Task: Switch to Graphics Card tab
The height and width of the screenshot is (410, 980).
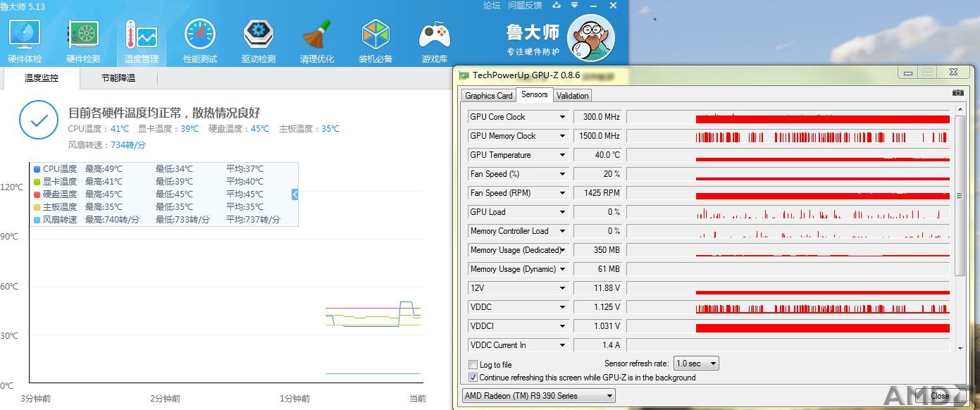Action: pyautogui.click(x=489, y=96)
